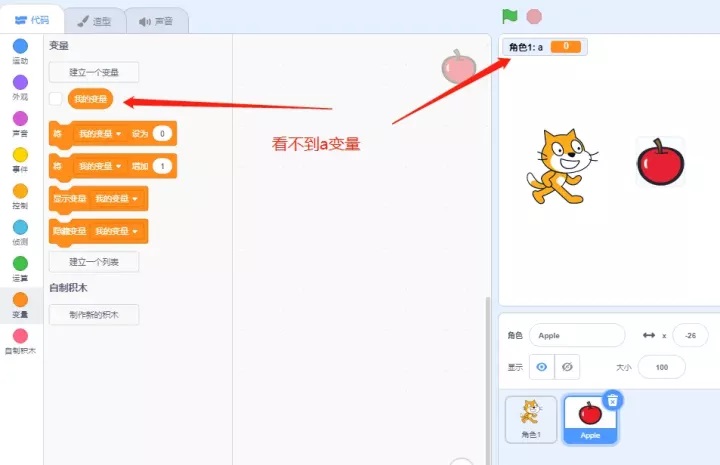
Task: Choose the Sound block category
Action: point(20,119)
